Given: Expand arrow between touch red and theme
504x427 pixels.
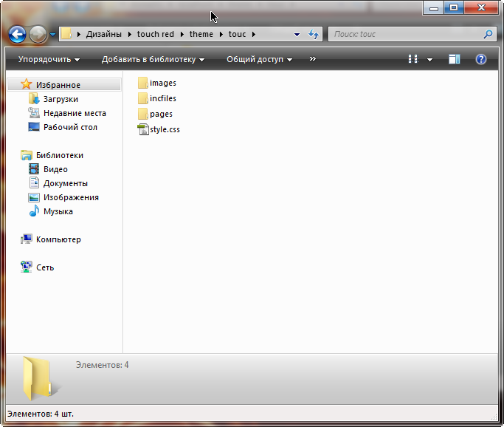Looking at the screenshot, I should click(x=182, y=34).
